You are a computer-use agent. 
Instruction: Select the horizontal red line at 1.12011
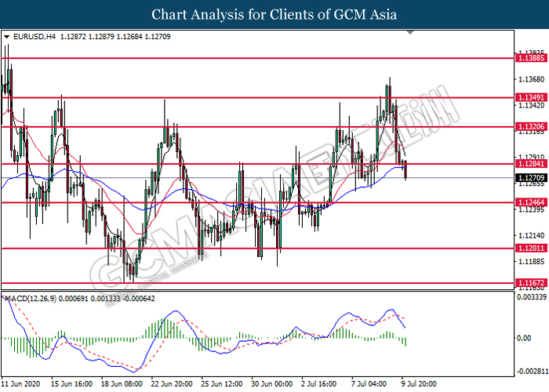235,249
